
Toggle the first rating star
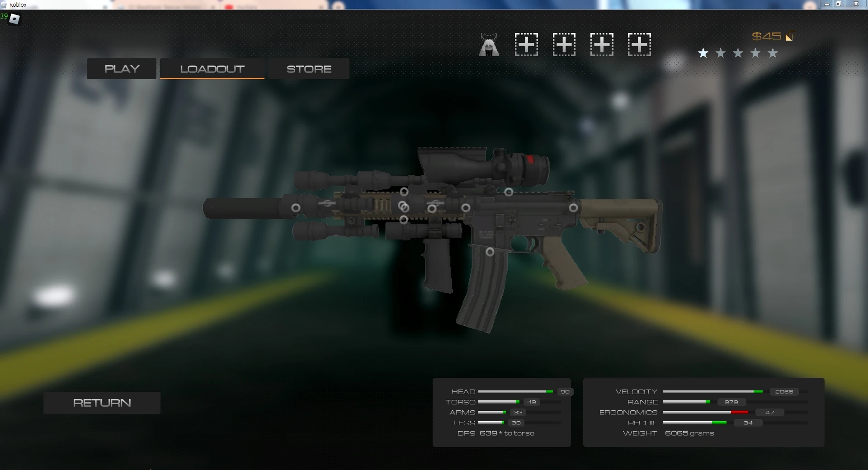tap(703, 53)
